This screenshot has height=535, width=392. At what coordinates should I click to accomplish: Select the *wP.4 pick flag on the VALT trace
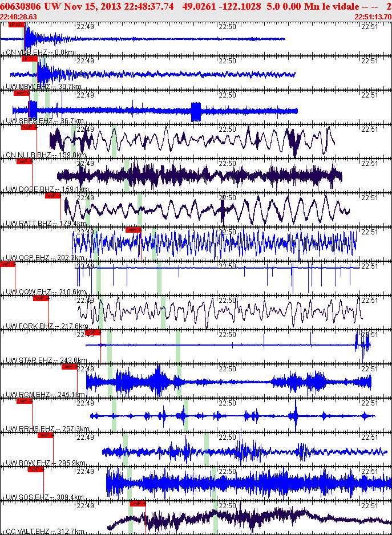coord(138,504)
